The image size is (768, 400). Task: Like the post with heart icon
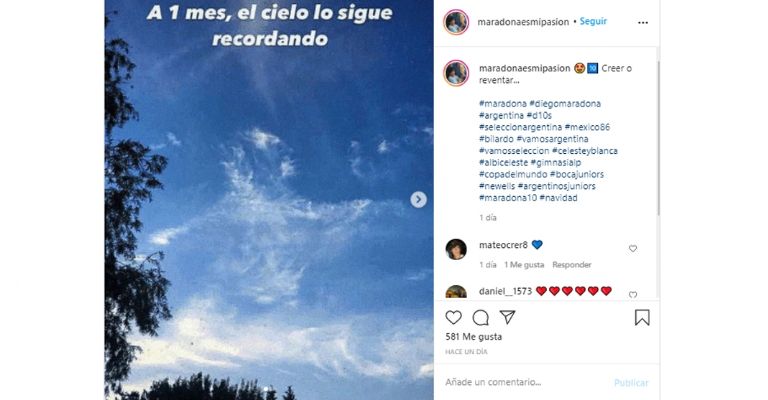[x=454, y=318]
